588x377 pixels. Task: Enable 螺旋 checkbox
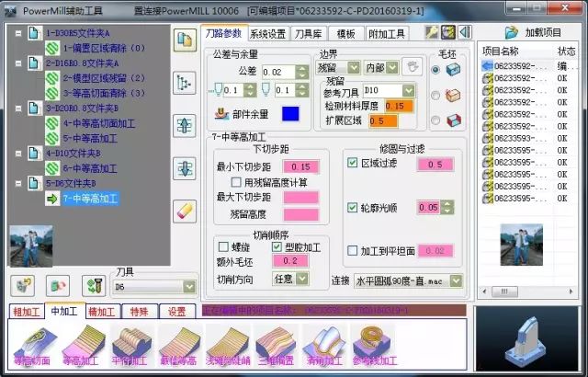223,246
